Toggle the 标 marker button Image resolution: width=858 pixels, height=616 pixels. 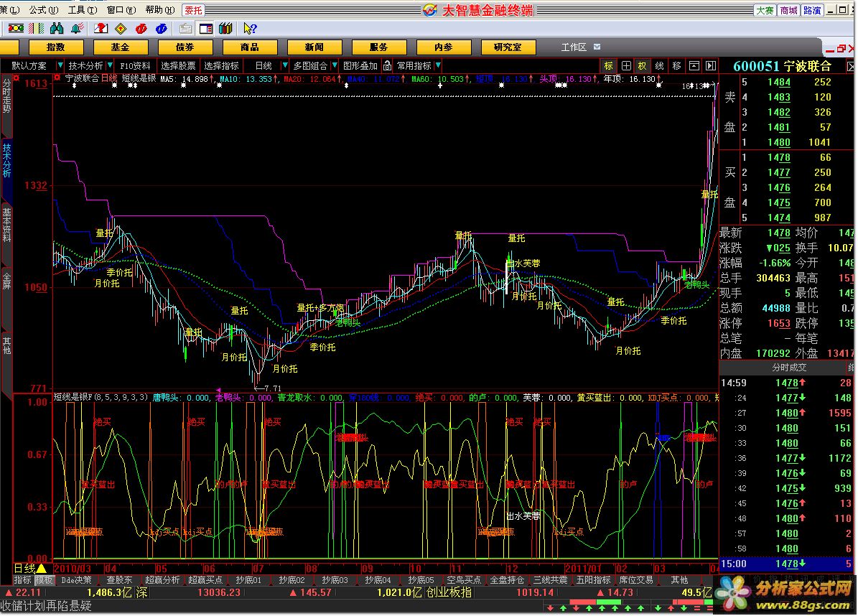(608, 65)
